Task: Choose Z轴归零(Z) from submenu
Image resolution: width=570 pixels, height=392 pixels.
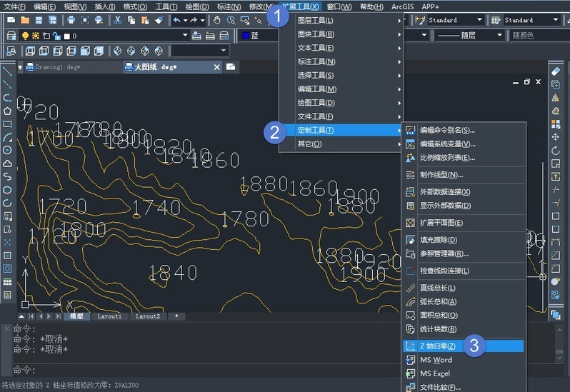Action: point(463,346)
